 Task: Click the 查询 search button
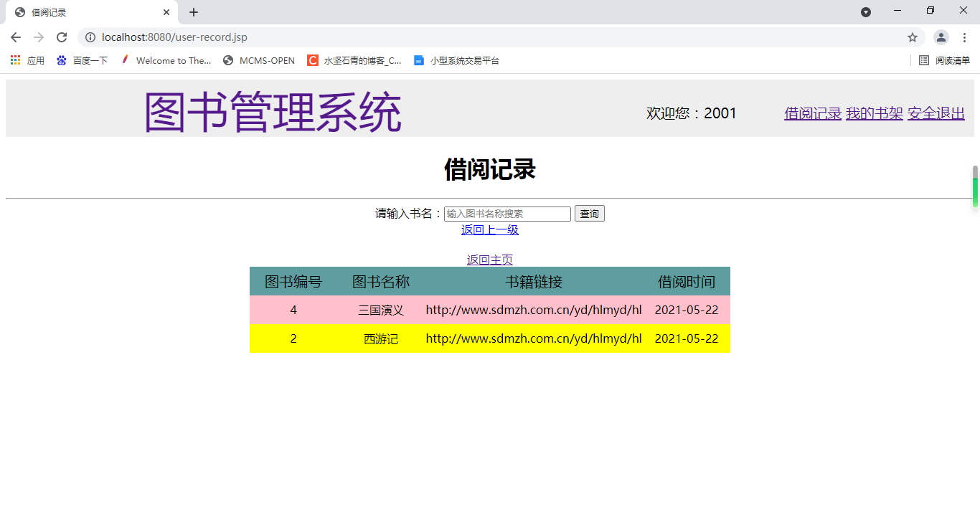pos(589,213)
